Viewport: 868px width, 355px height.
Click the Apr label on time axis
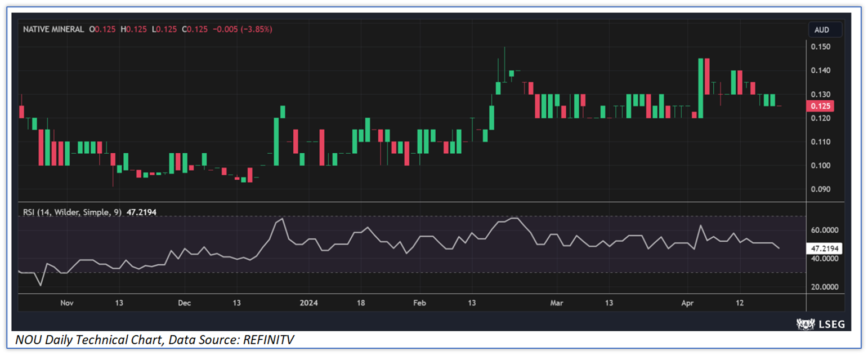pyautogui.click(x=687, y=303)
